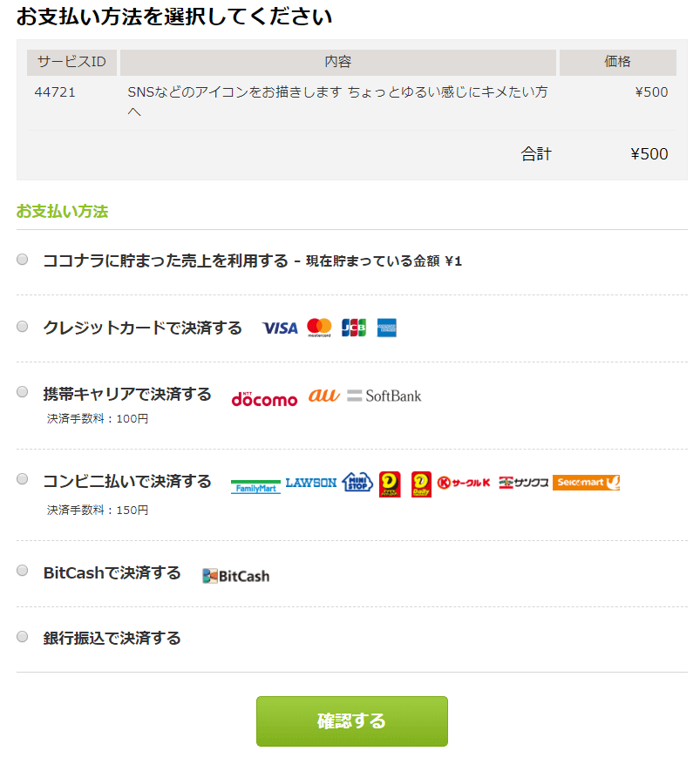700x758 pixels.
Task: Click the "クレジットカードで決済する" label
Action: pos(142,328)
